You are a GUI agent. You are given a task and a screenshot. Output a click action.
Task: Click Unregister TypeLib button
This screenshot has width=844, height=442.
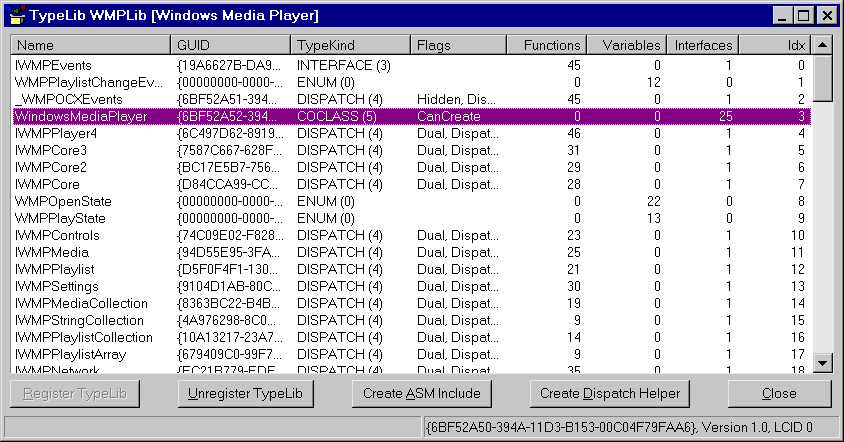click(245, 394)
